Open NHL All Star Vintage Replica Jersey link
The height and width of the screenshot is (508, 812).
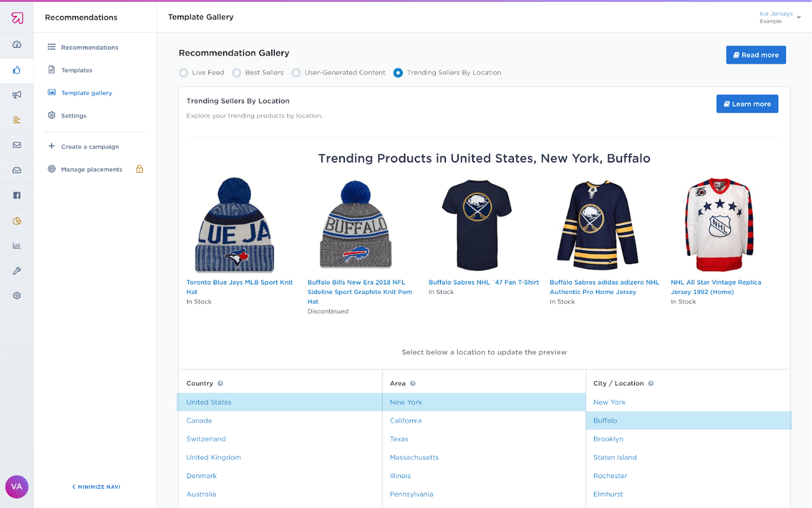click(x=716, y=287)
